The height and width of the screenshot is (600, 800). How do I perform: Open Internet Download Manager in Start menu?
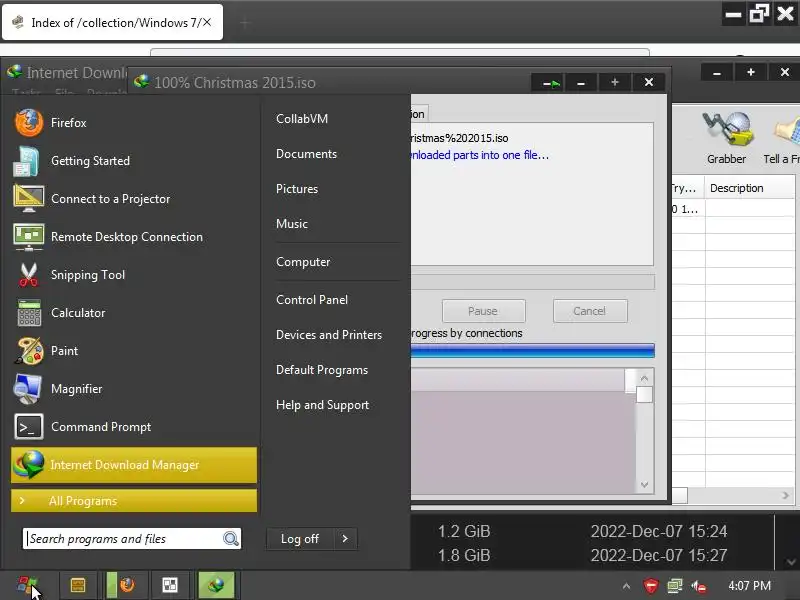[134, 465]
